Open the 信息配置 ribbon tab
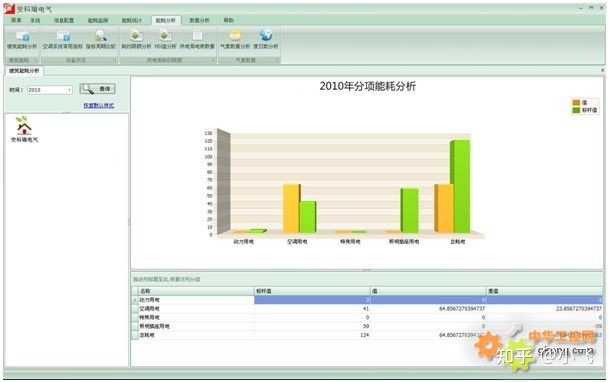The image size is (609, 382). (x=64, y=20)
